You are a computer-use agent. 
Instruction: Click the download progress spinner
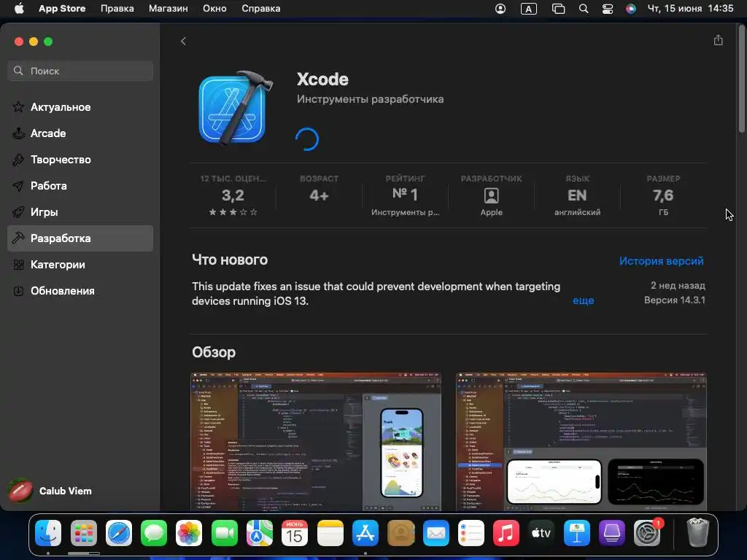point(307,139)
